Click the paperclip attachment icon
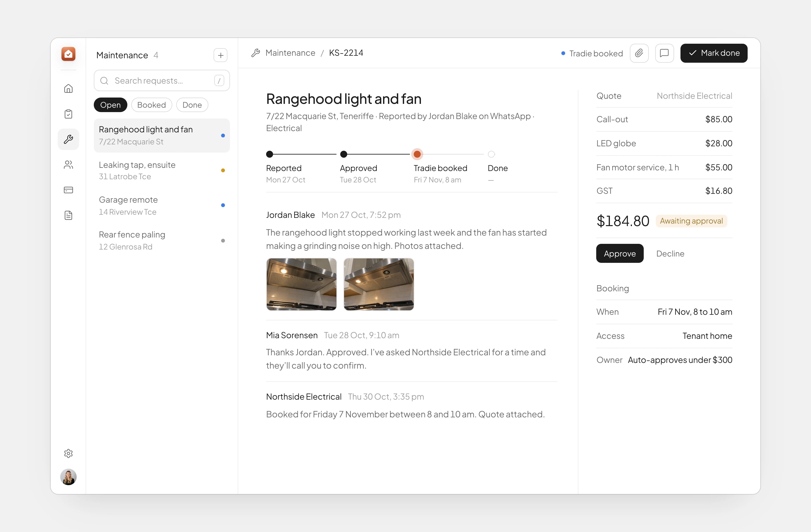The height and width of the screenshot is (532, 811). coord(639,53)
